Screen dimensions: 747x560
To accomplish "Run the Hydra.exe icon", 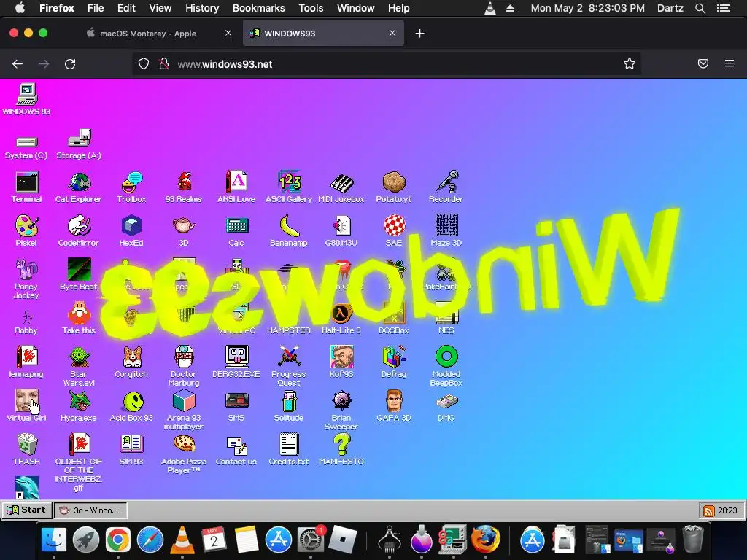I will [79, 405].
